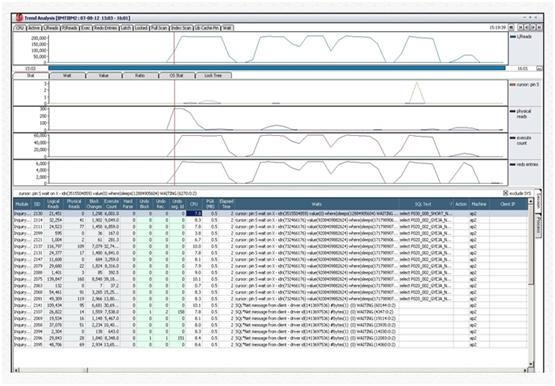Click the Undo Block column header

(144, 204)
